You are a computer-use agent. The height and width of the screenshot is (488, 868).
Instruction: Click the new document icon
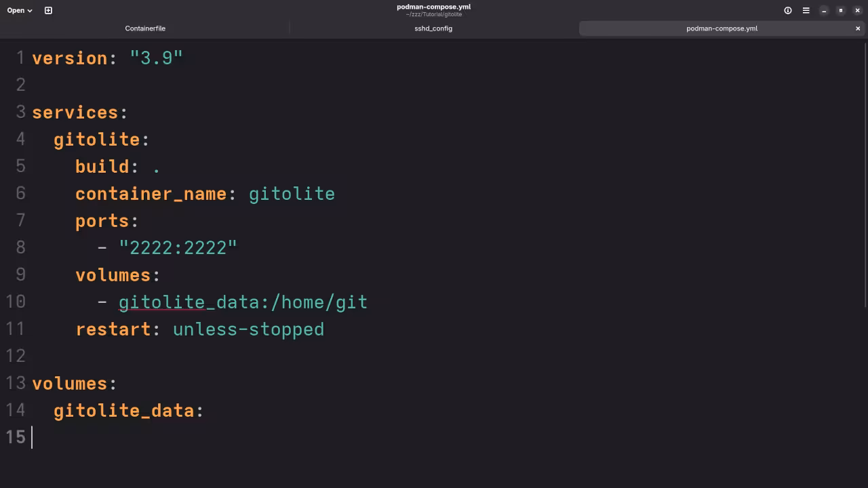coord(48,10)
